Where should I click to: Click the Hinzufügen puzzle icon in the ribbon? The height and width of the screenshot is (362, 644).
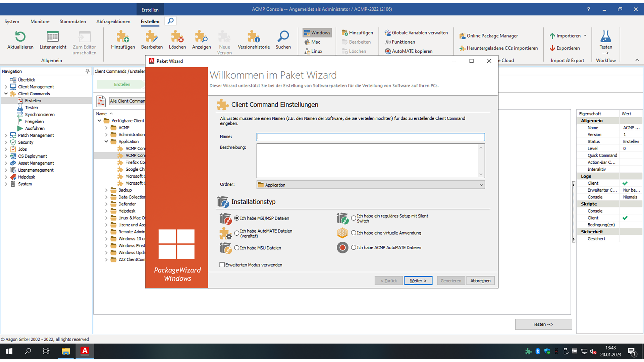[123, 37]
